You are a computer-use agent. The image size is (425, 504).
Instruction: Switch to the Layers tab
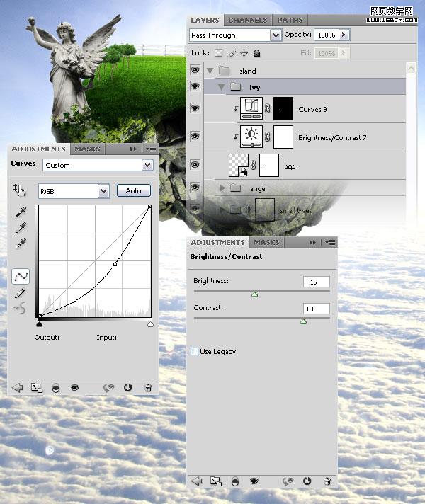coord(205,21)
